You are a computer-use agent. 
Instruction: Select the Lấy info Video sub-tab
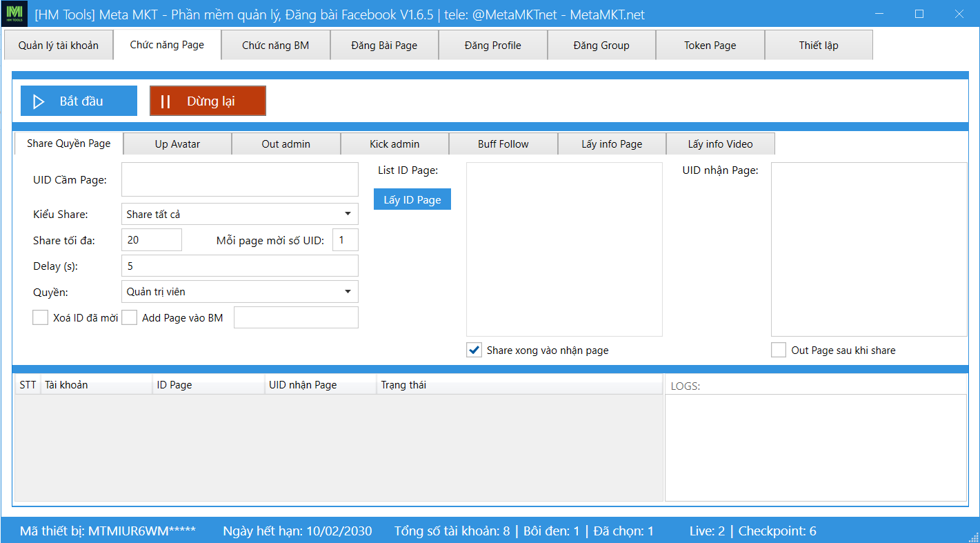pyautogui.click(x=721, y=144)
